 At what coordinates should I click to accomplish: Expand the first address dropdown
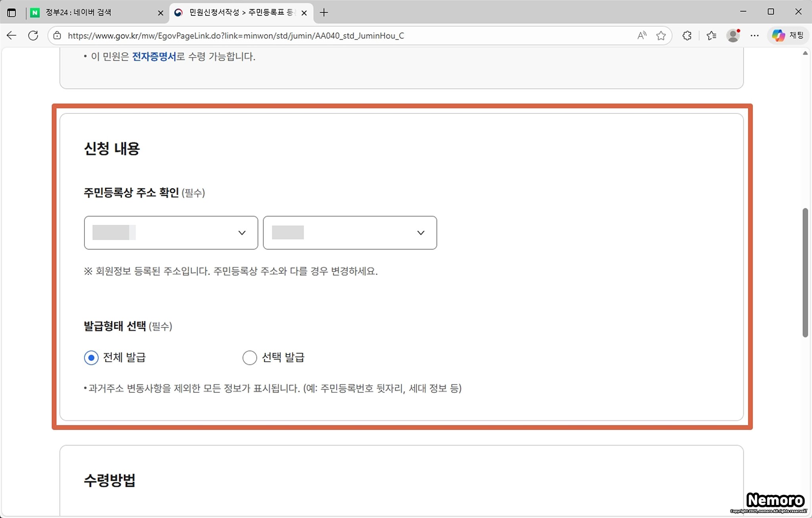coord(171,233)
